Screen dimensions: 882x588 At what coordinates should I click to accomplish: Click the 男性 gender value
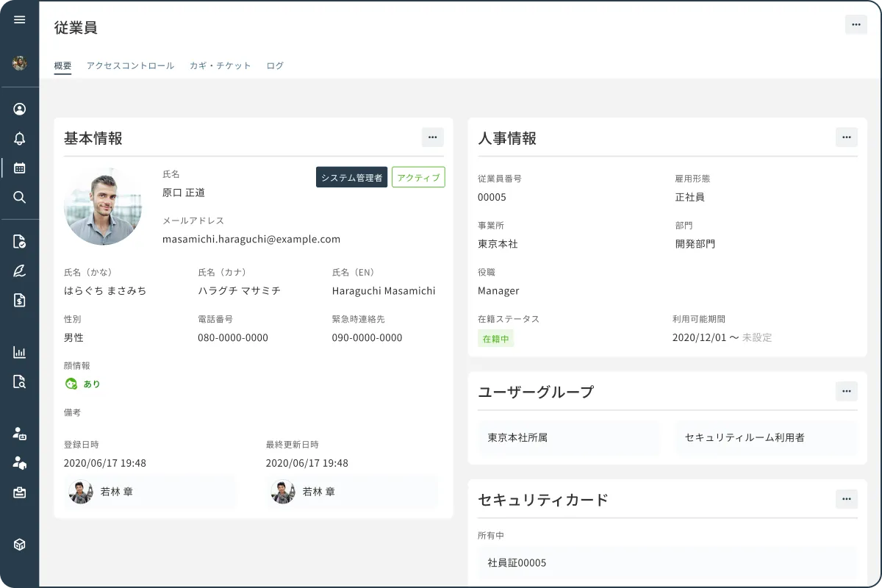pos(73,337)
